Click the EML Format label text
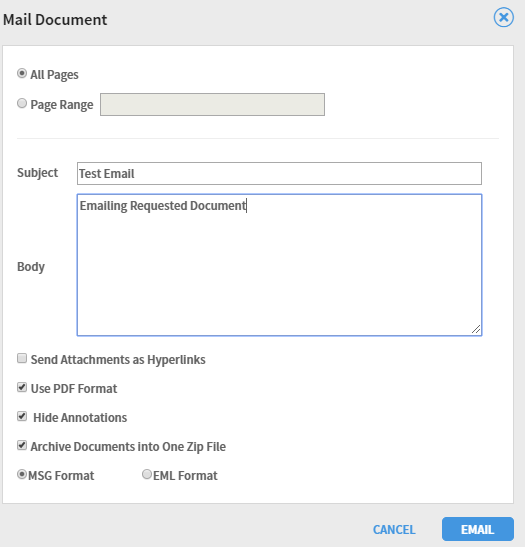Viewport: 525px width, 547px height. click(x=185, y=475)
